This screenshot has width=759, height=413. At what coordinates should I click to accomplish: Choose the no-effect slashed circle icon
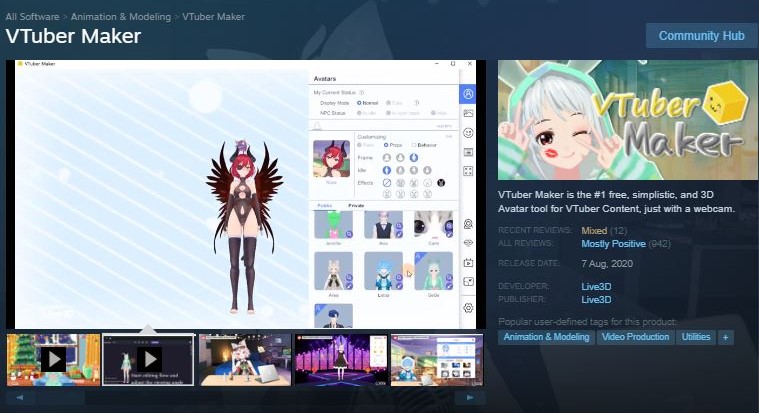pyautogui.click(x=386, y=183)
